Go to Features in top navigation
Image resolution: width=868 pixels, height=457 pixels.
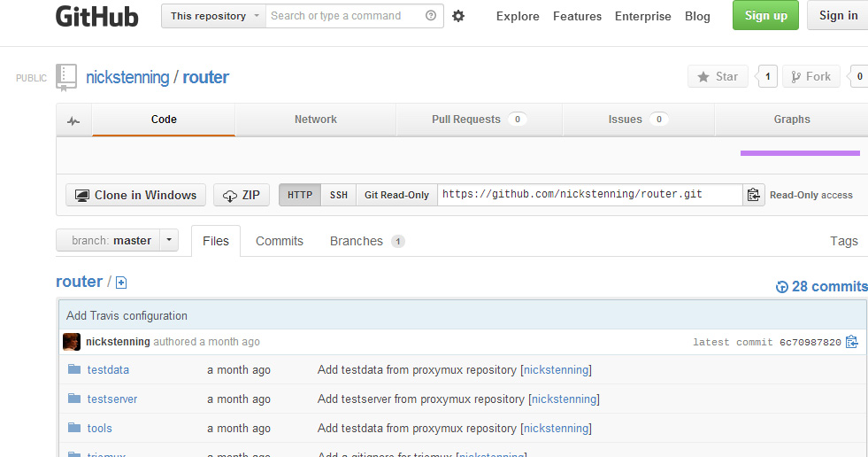[578, 17]
